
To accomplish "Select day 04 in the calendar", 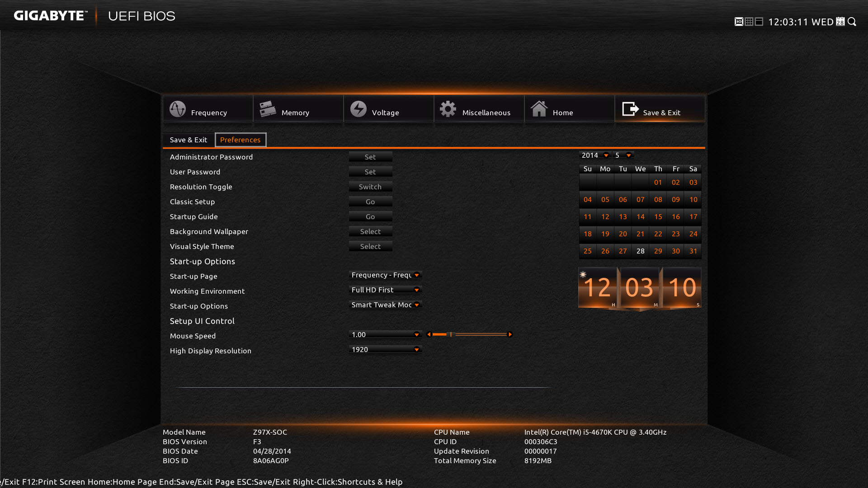I will pos(588,200).
